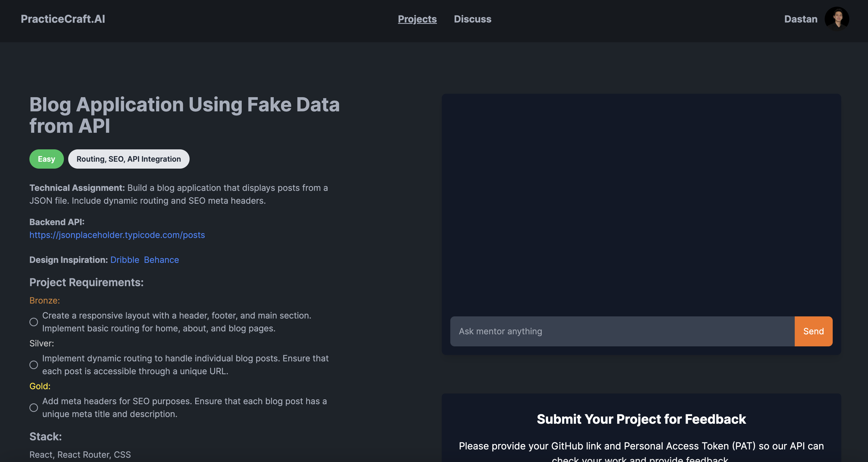The width and height of the screenshot is (868, 462).
Task: Mark the Bronze requirement radio circle
Action: [34, 322]
